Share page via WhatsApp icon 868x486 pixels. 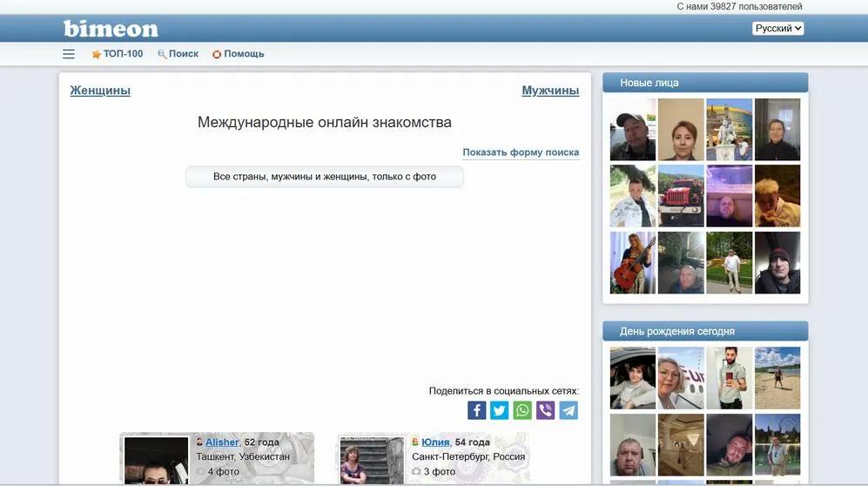pyautogui.click(x=522, y=410)
